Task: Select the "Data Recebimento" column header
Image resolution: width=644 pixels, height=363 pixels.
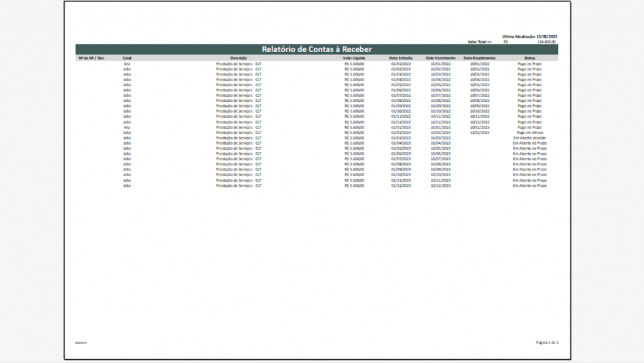Action: tap(479, 59)
